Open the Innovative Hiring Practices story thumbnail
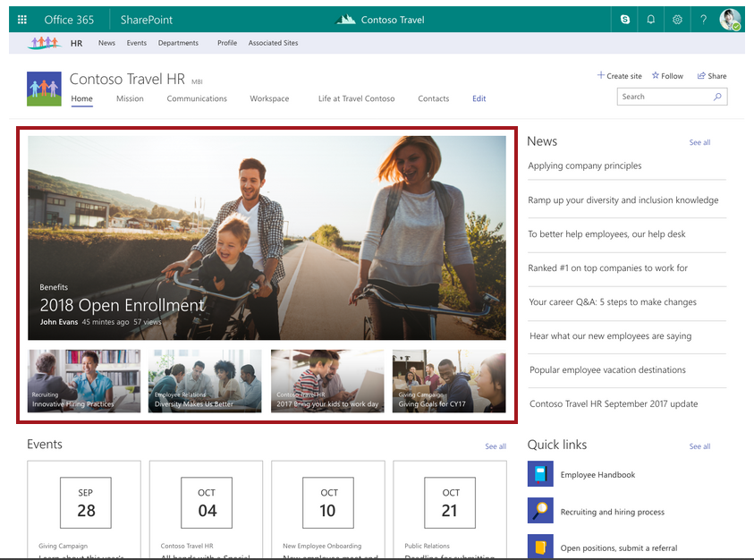This screenshot has width=754, height=560. pyautogui.click(x=84, y=380)
